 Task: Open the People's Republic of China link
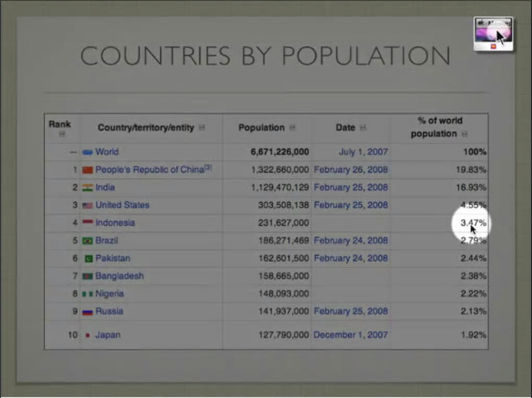tap(150, 169)
